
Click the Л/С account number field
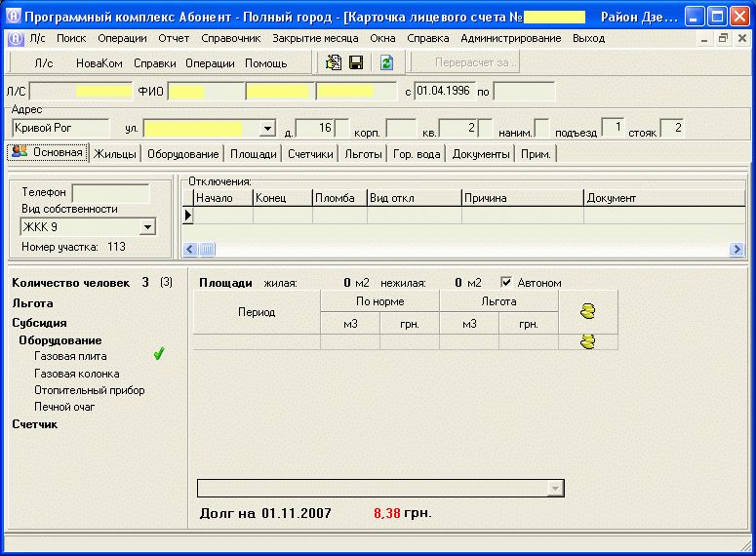(x=81, y=91)
